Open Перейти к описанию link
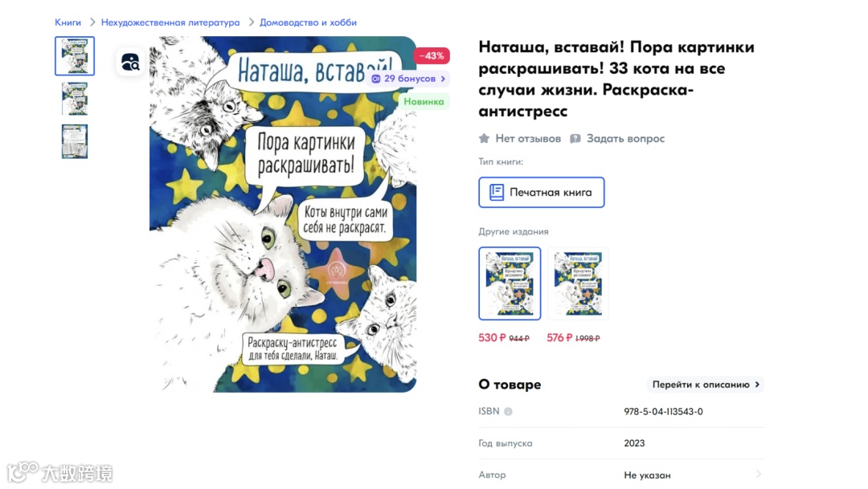Screen dimensions: 868x489 point(706,385)
